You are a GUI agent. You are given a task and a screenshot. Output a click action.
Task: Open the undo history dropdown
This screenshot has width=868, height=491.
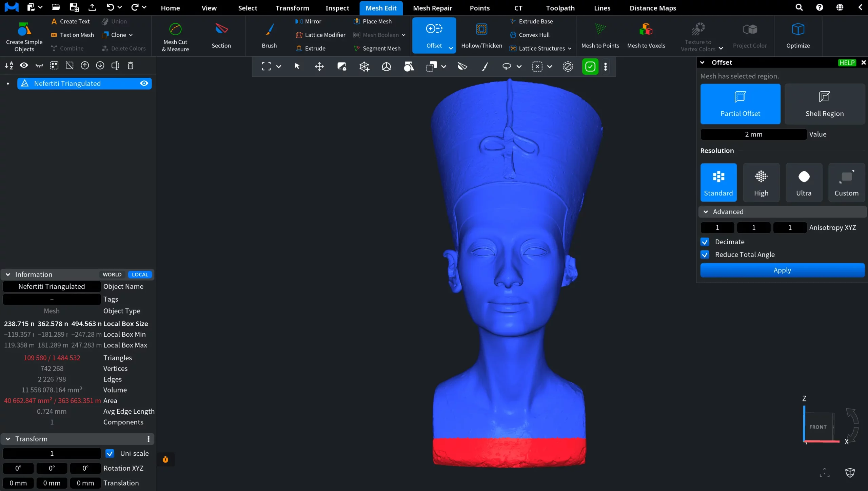[119, 7]
